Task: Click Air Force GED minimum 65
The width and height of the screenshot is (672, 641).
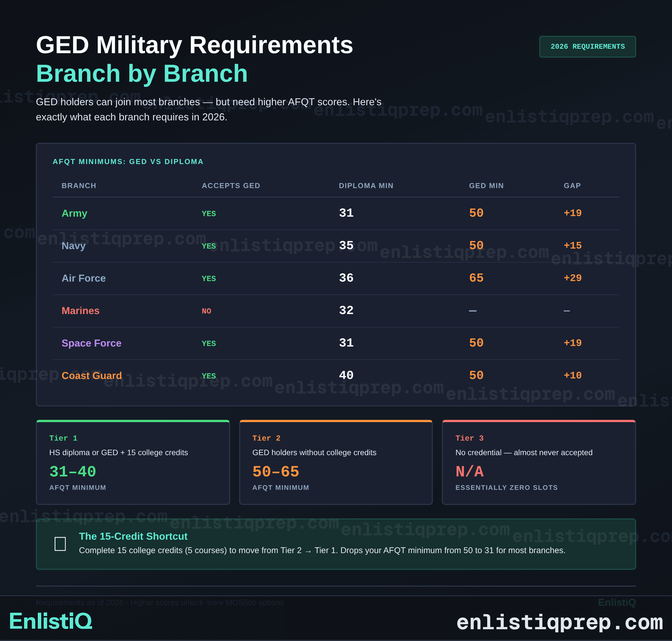Action: [476, 278]
